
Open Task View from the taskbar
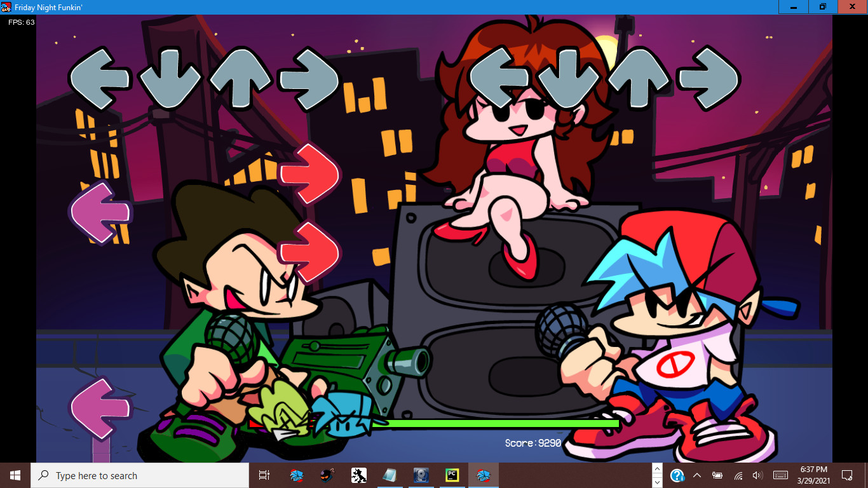click(x=264, y=475)
